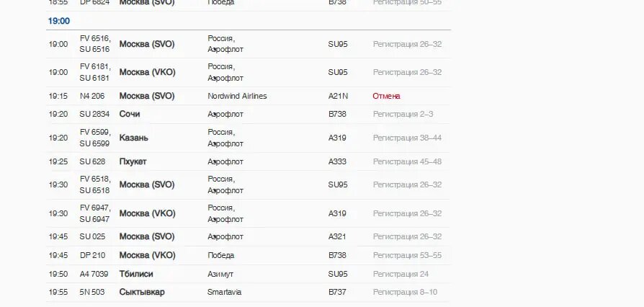Click Smartavia carrier name
The height and width of the screenshot is (307, 644).
click(224, 292)
